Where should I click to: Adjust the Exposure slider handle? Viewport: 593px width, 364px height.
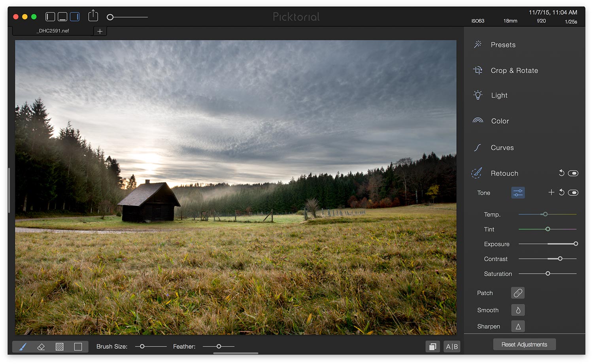coord(576,244)
